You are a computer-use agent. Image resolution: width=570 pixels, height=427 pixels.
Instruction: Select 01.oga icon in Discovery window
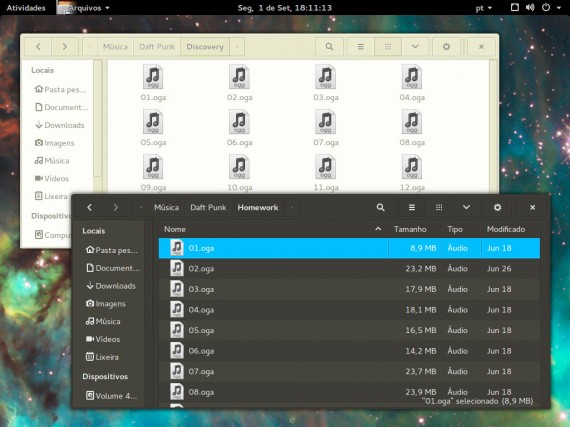(153, 77)
